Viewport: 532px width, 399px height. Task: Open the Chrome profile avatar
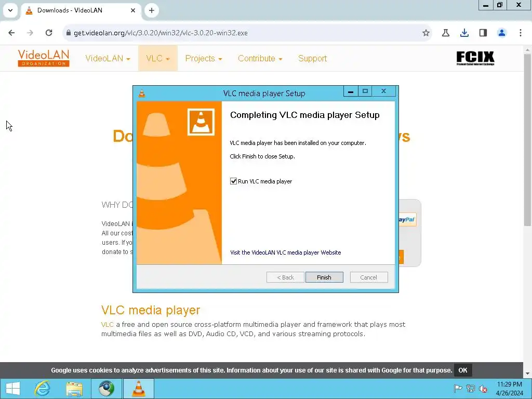502,33
